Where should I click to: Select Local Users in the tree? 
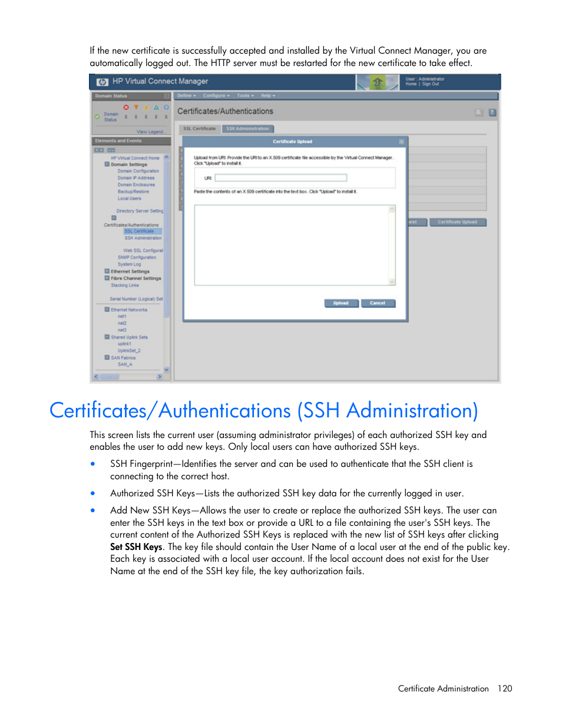point(129,198)
